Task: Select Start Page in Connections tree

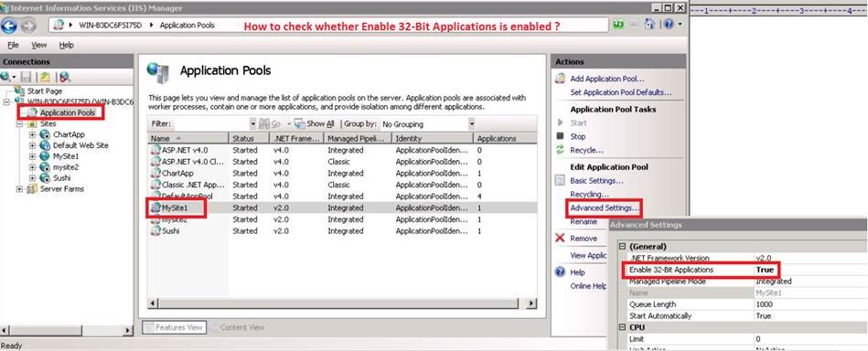Action: [x=44, y=90]
